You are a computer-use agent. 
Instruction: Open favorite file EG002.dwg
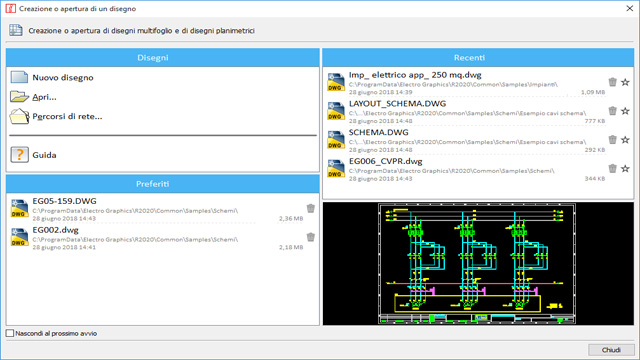[56, 230]
